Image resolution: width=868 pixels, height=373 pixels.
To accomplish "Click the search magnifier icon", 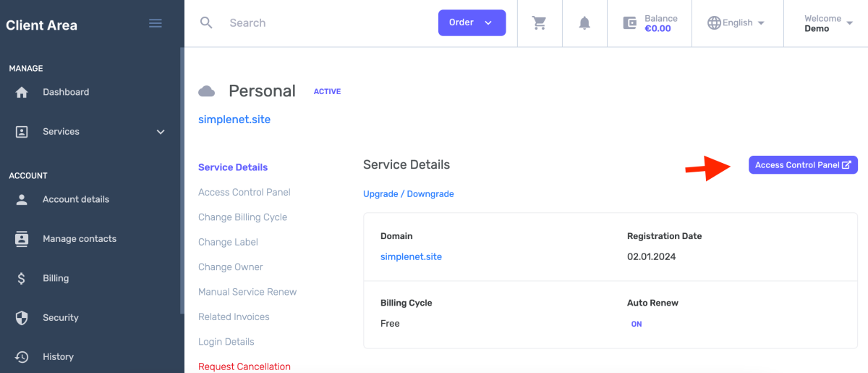I will click(206, 23).
